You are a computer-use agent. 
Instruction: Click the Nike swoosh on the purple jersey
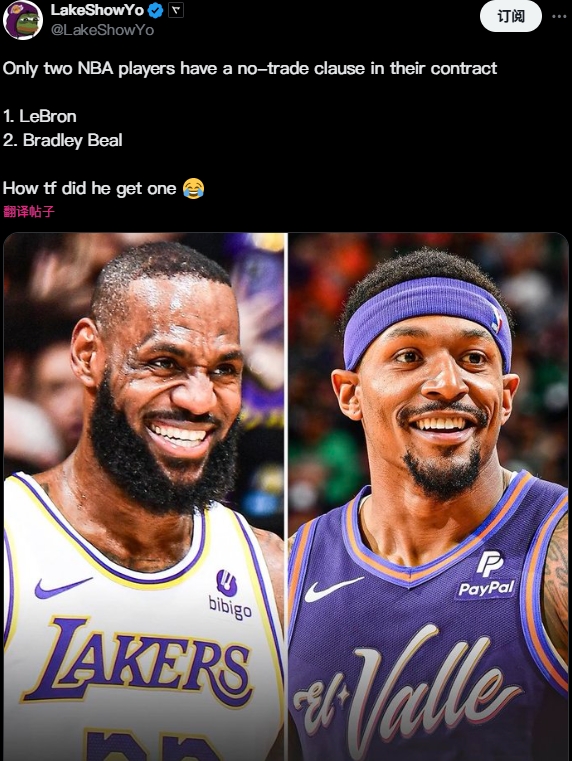click(x=333, y=589)
